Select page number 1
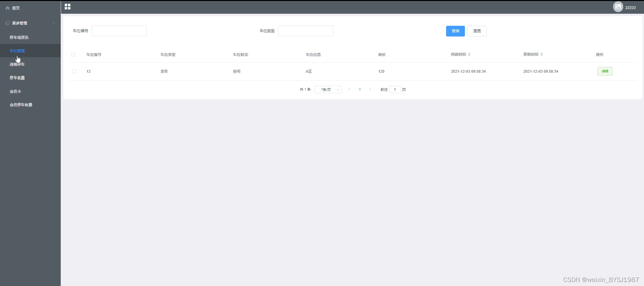 (x=360, y=89)
